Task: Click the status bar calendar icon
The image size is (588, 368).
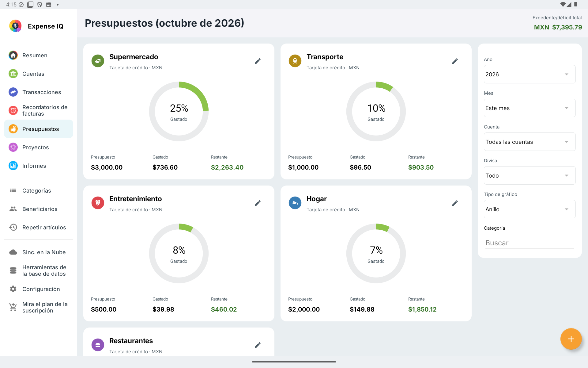Action: coord(49,5)
